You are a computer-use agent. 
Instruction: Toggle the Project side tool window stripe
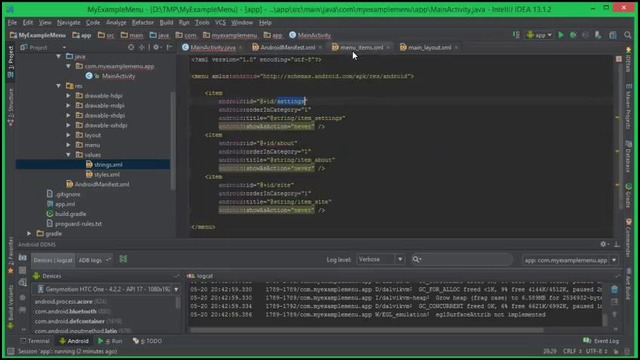pos(11,62)
